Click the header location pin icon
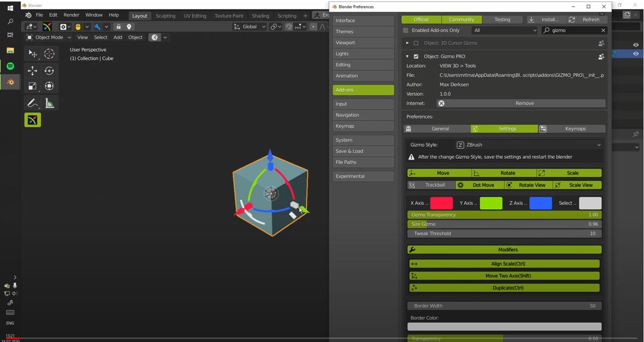The width and height of the screenshot is (644, 342). tap(129, 27)
